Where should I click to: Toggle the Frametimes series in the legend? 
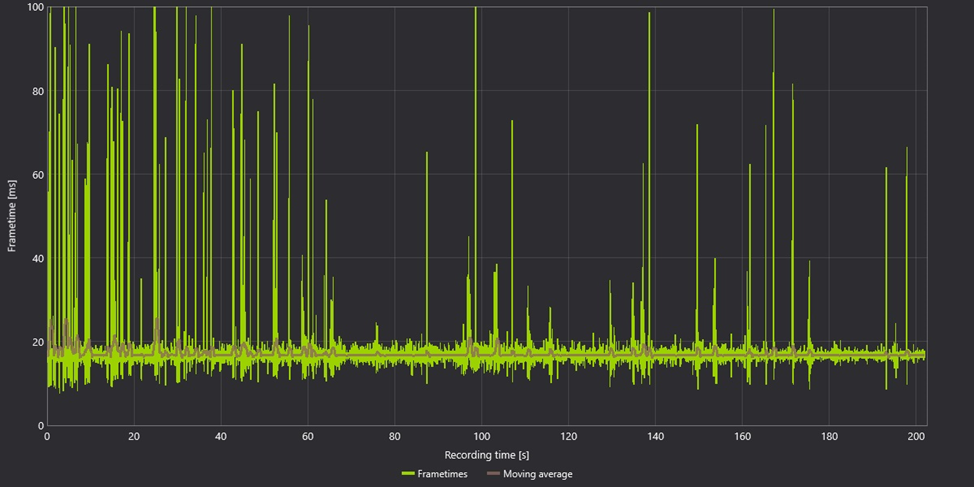442,474
